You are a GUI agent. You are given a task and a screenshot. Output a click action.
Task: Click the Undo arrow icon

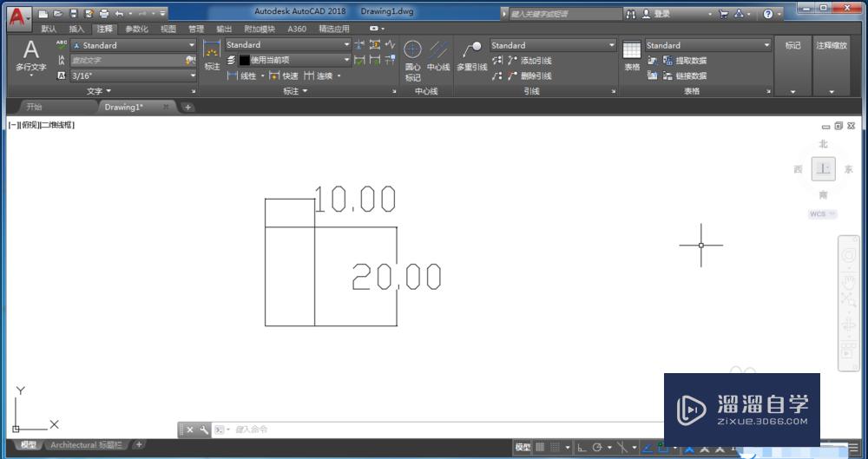coord(119,14)
